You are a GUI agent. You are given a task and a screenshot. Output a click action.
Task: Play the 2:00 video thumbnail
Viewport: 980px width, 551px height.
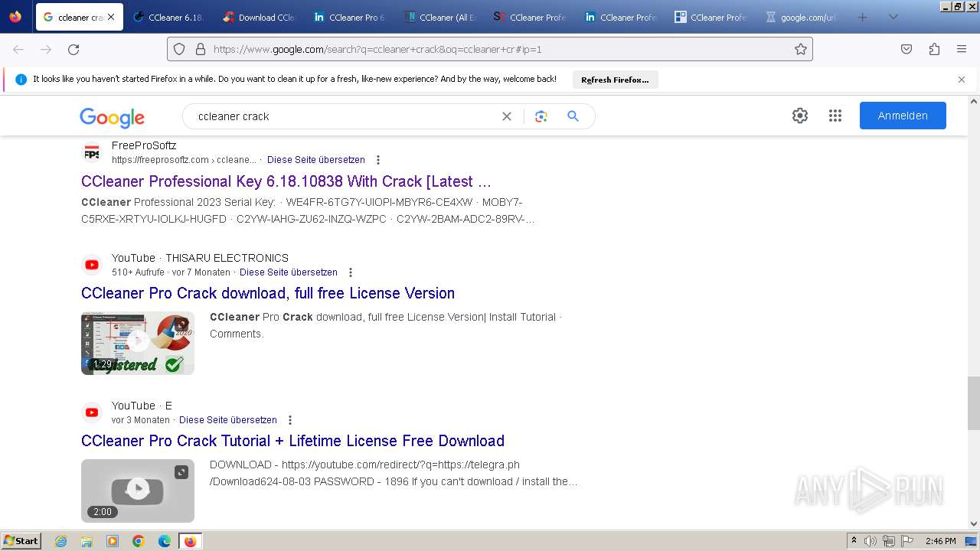click(x=138, y=491)
